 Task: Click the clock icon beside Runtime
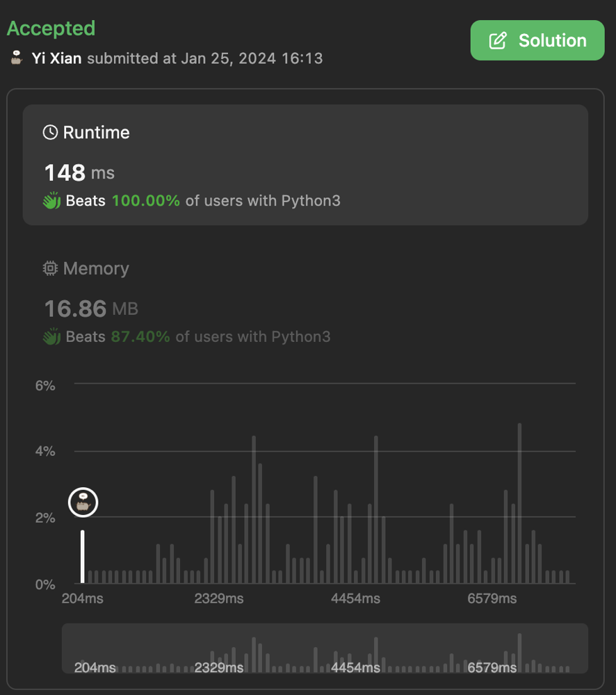point(50,132)
